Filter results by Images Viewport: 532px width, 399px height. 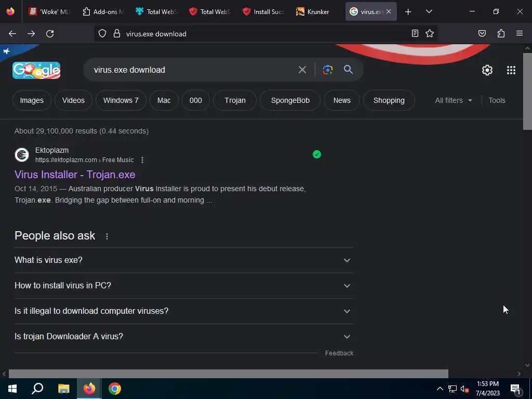coord(32,100)
